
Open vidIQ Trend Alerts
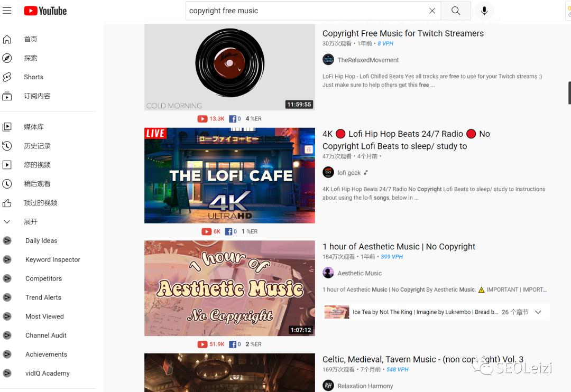[x=43, y=297]
